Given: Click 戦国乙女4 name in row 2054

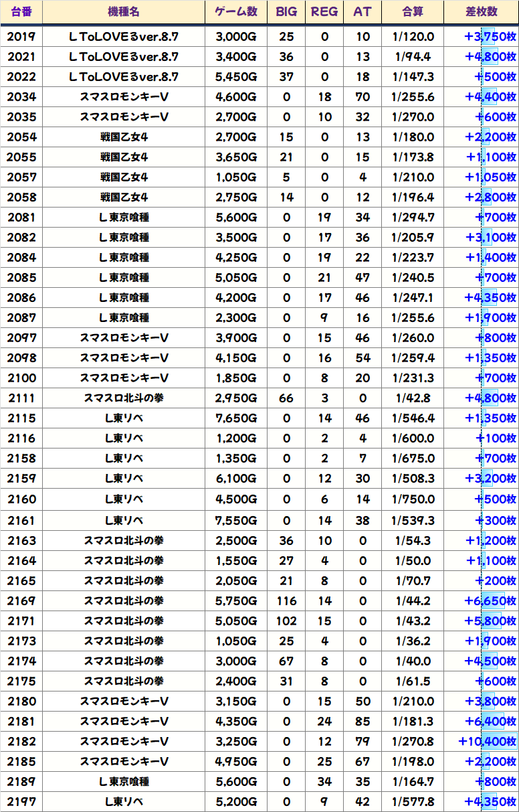Looking at the screenshot, I should click(x=124, y=137).
